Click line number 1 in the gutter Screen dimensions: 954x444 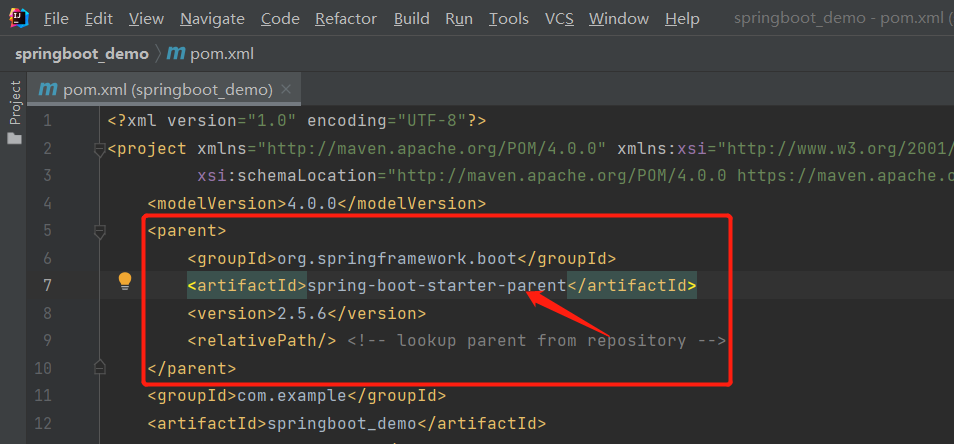(x=47, y=121)
